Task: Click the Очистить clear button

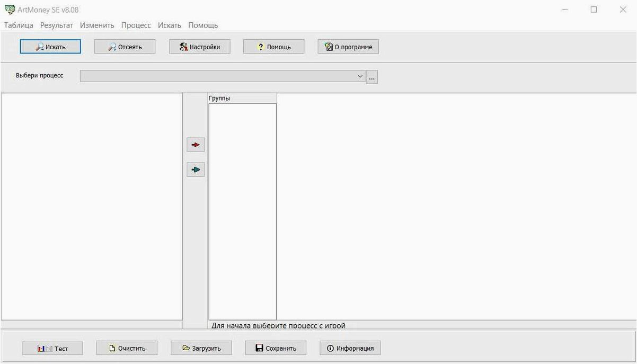Action: click(127, 348)
